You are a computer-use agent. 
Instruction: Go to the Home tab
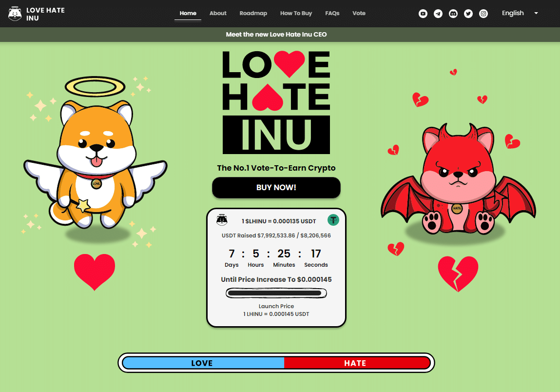click(188, 13)
